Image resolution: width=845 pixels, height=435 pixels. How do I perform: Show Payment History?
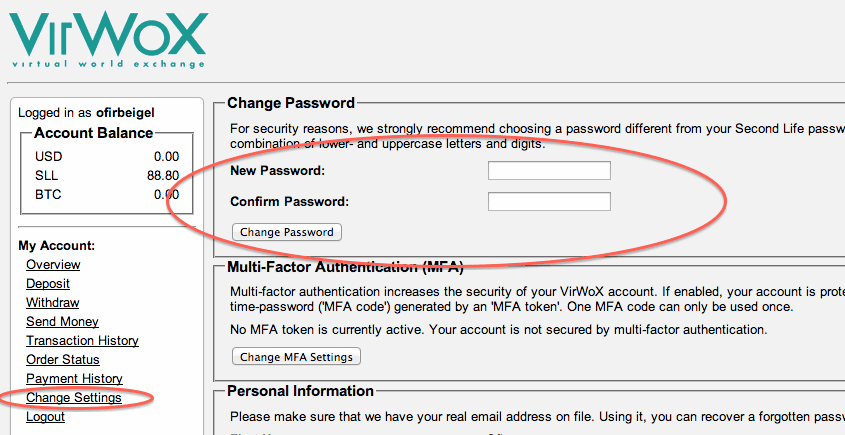[74, 379]
